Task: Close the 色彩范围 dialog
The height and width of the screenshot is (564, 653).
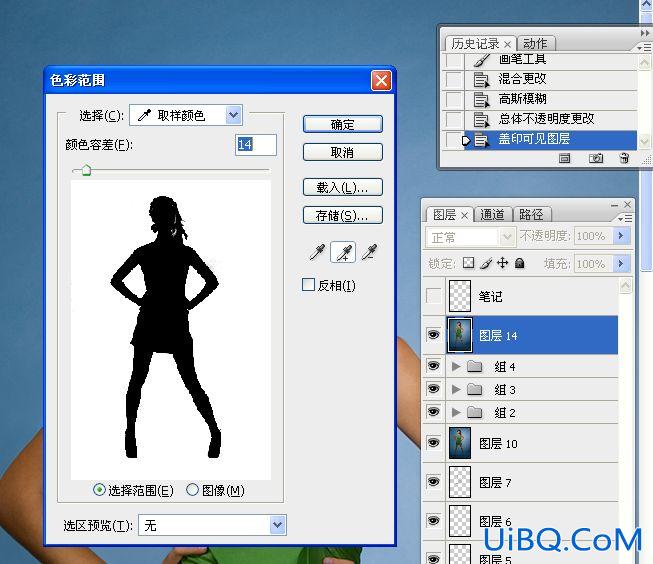Action: (381, 80)
